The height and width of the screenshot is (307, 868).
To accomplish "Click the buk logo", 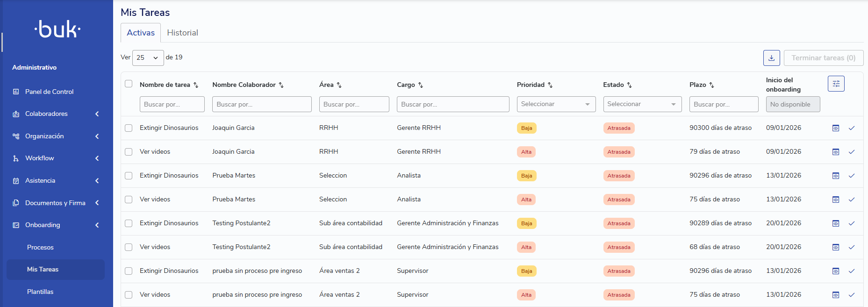I will pyautogui.click(x=57, y=29).
